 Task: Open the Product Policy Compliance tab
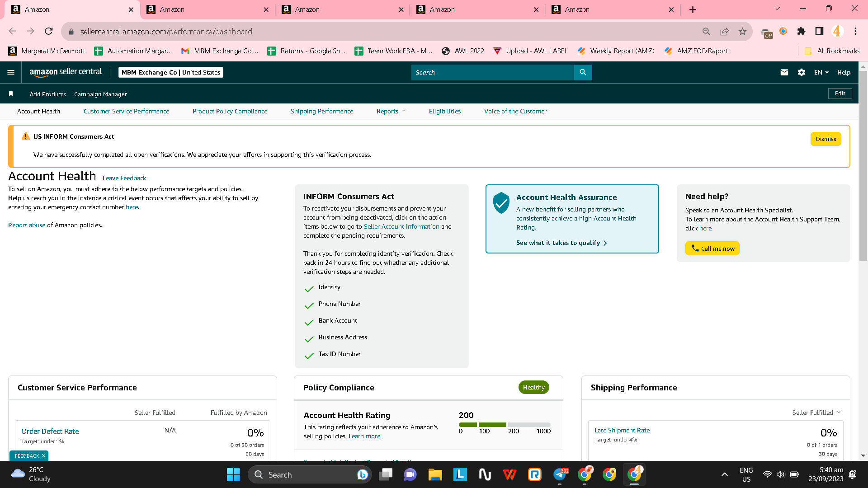(230, 111)
